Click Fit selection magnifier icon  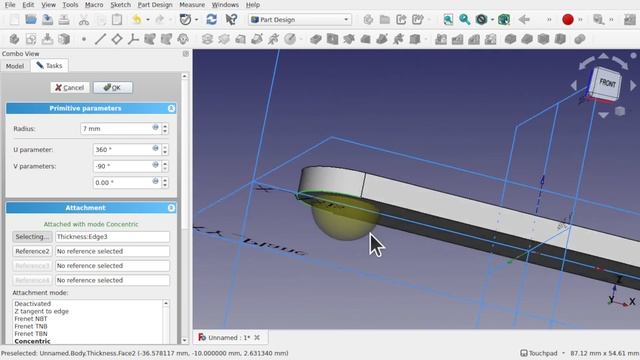[464, 20]
